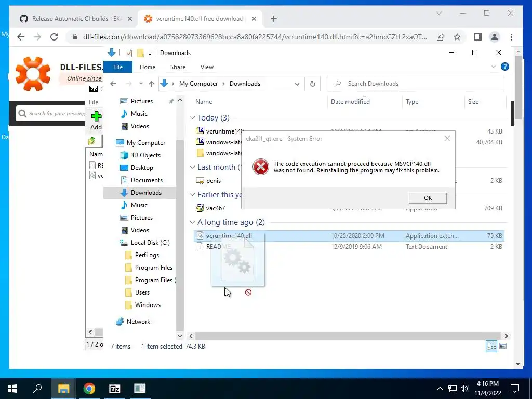Screen dimensions: 532x399
Task: Open the Explorer View ribbon tab
Action: click(x=207, y=67)
